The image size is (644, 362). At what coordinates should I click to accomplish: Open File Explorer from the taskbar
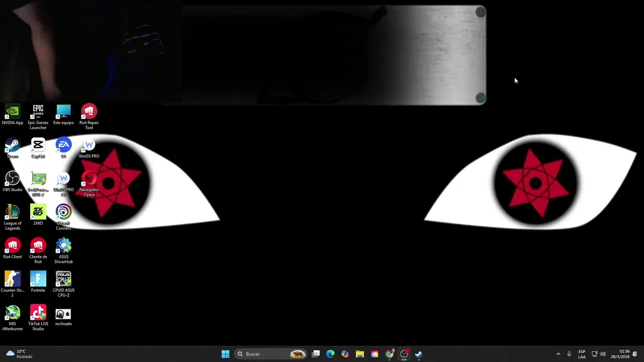point(360,354)
